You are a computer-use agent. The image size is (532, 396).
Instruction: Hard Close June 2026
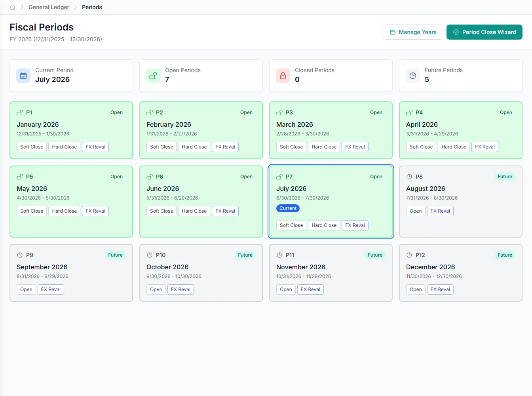point(194,211)
